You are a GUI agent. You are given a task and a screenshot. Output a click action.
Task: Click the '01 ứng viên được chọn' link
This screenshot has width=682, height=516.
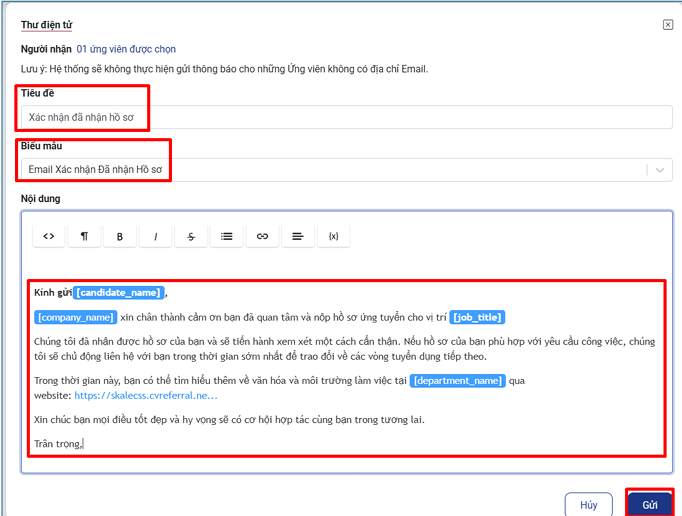coord(126,49)
